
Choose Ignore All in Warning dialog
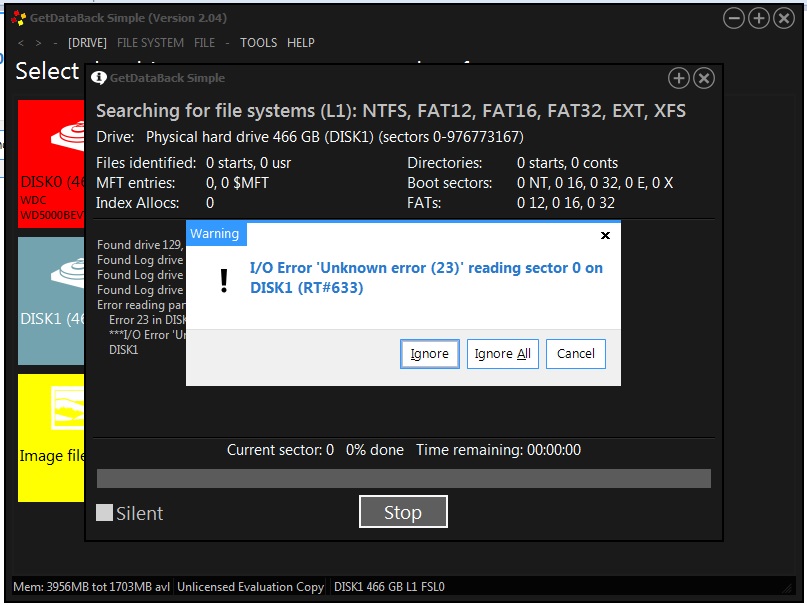[502, 354]
